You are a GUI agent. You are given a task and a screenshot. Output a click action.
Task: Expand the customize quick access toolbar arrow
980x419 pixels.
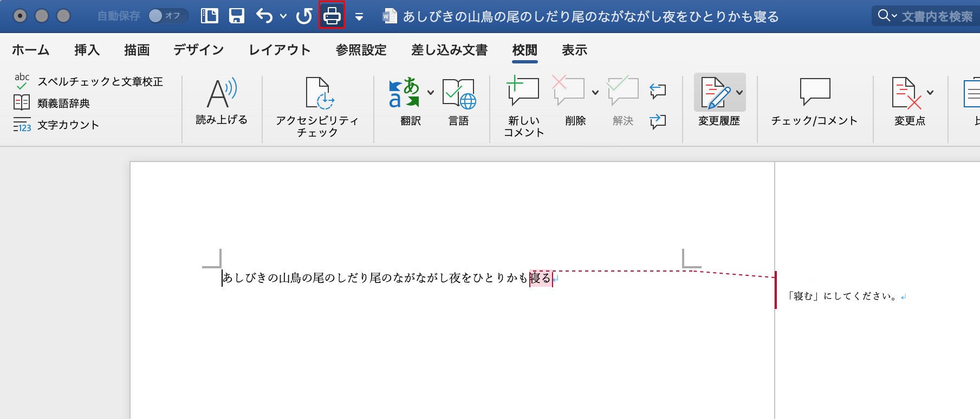click(x=359, y=17)
